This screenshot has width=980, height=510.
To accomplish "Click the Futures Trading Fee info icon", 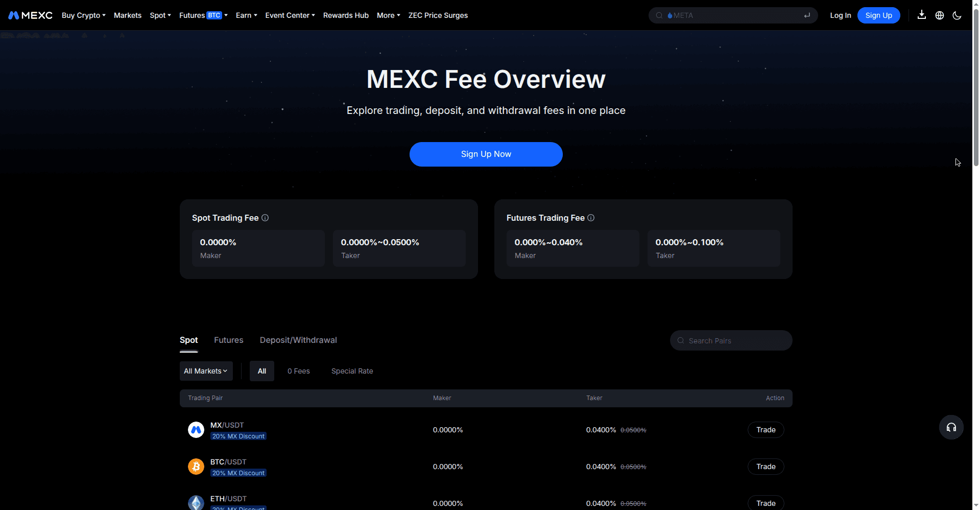I will click(x=591, y=218).
